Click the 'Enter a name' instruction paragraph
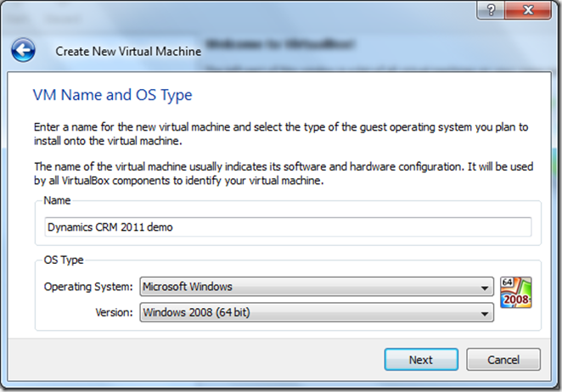This screenshot has width=562, height=392. pos(280,134)
